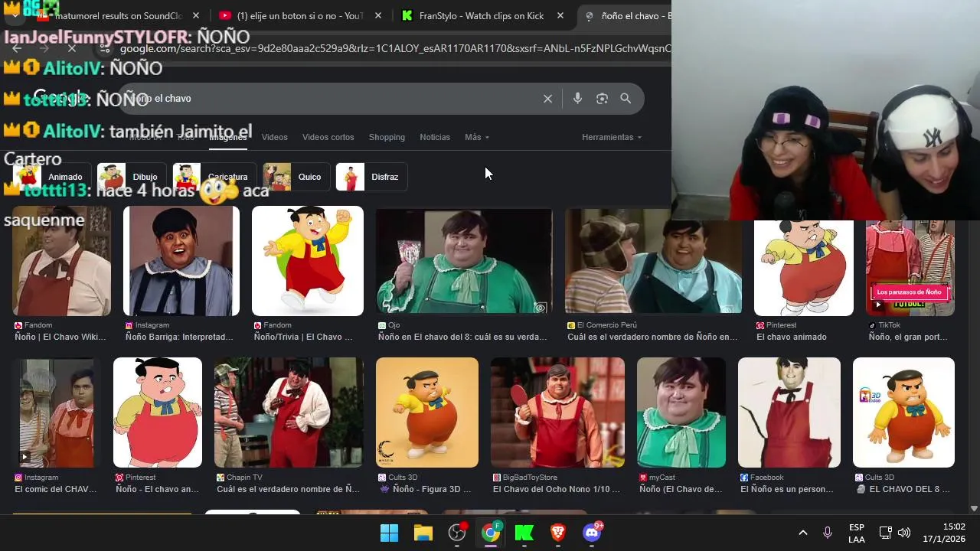Switch to Videos cortos tab
980x551 pixels.
pyautogui.click(x=328, y=137)
